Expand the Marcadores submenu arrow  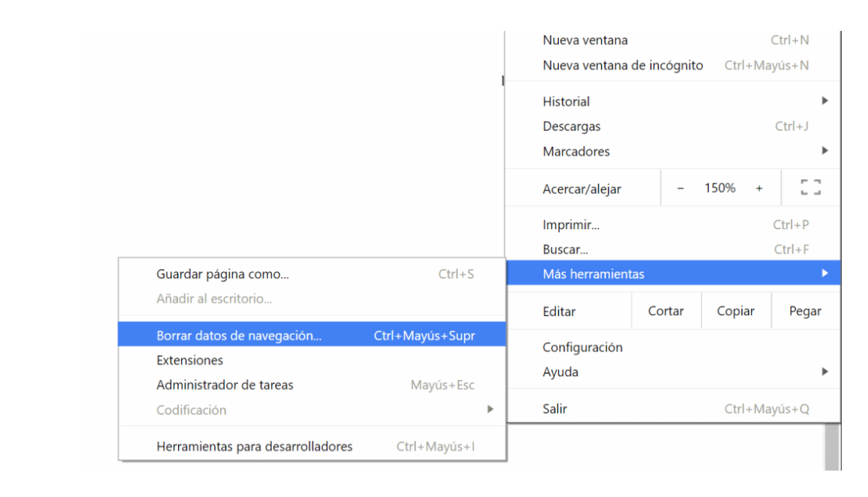point(824,151)
